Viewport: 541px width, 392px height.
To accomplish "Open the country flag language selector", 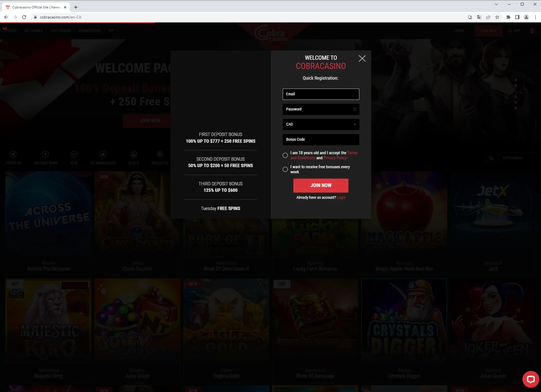I will (x=532, y=31).
